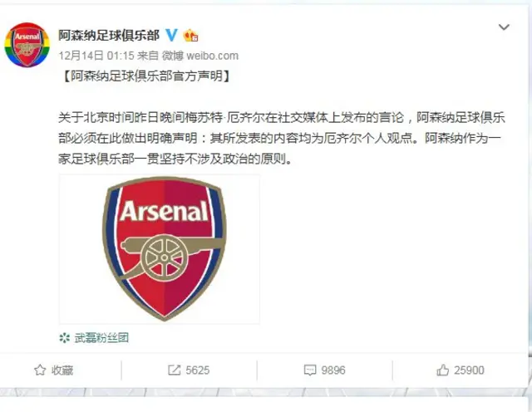Click the 微博 weibo.com source link

click(202, 56)
